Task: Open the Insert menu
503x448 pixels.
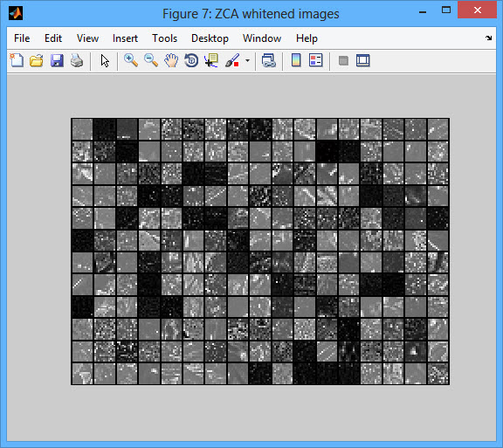Action: coord(125,38)
